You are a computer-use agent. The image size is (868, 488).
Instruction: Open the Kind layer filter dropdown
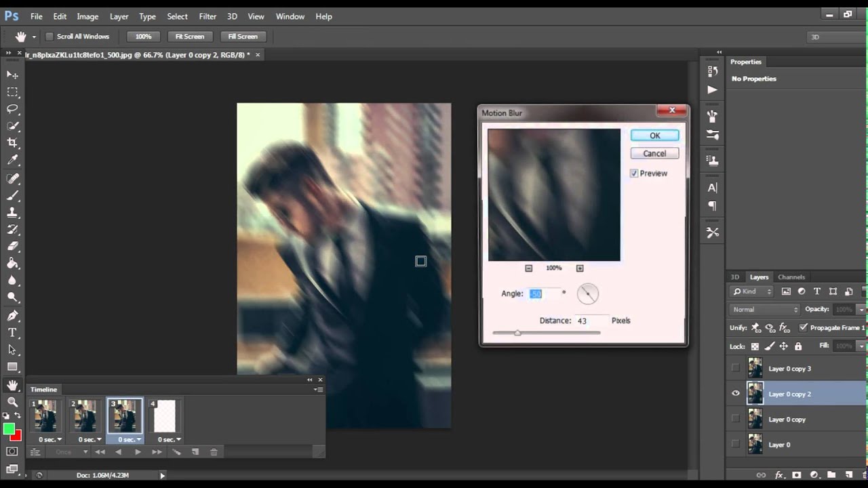pyautogui.click(x=752, y=291)
